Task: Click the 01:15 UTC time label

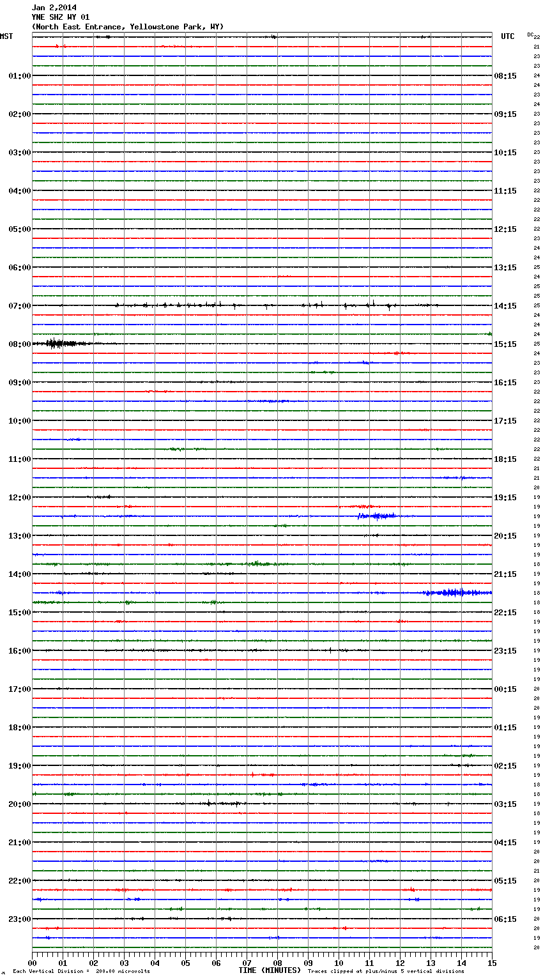Action: (505, 728)
